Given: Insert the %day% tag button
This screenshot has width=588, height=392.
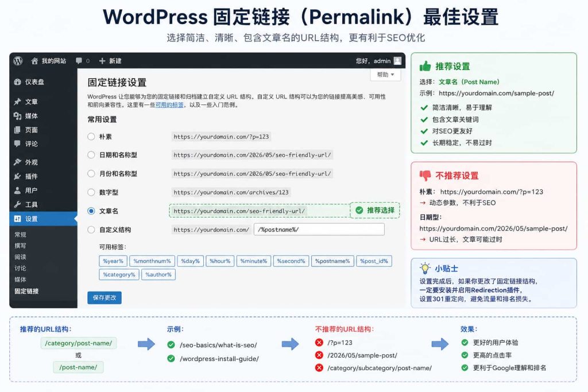Looking at the screenshot, I should click(190, 261).
